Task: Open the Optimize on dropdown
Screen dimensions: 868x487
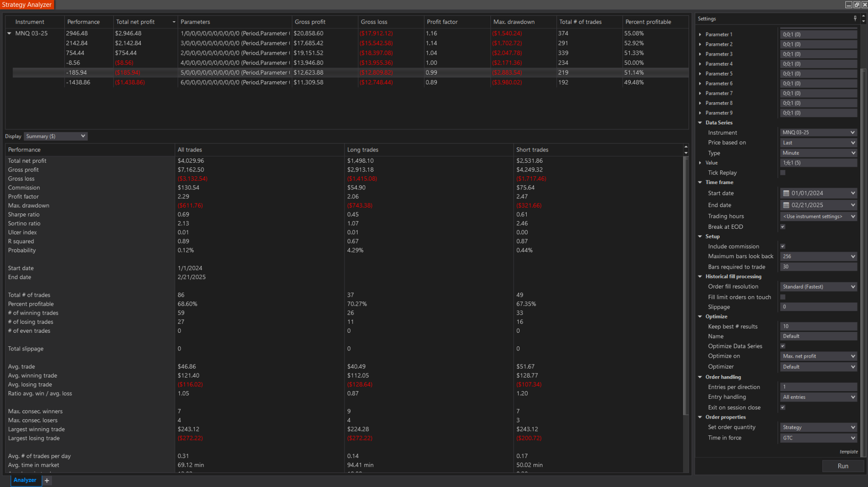Action: pos(819,356)
